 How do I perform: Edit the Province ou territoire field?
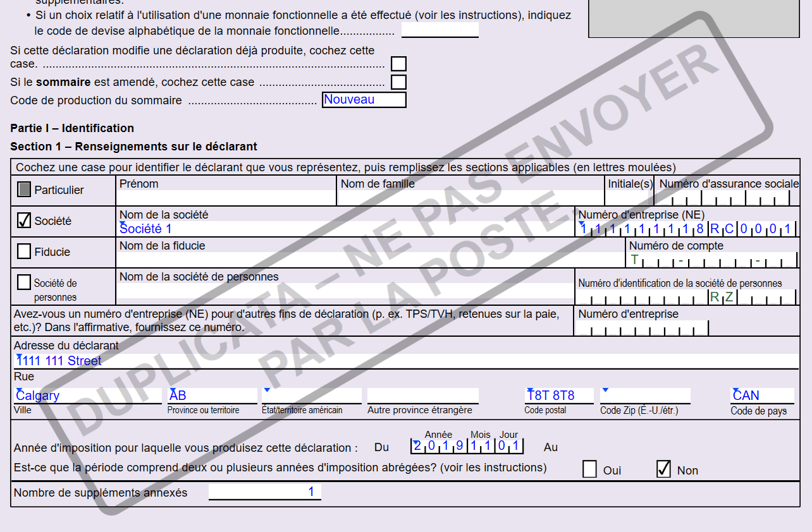click(x=212, y=396)
